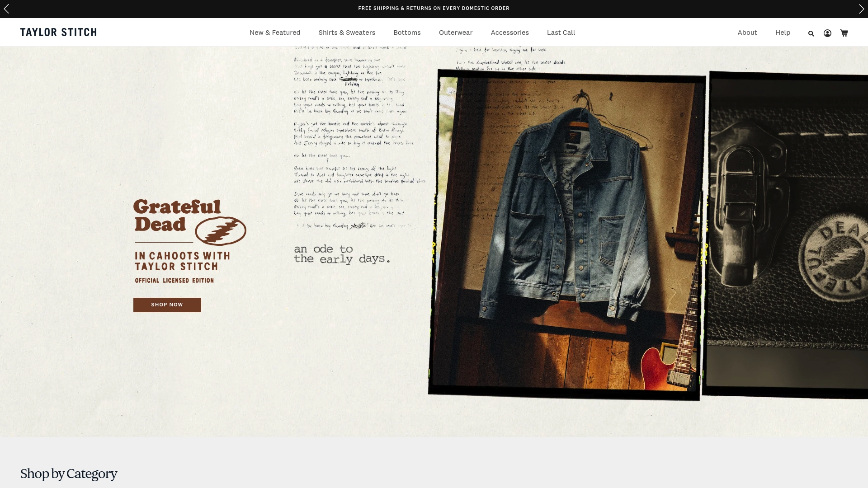Click the Shop by Category heading
868x488 pixels.
[x=69, y=474]
